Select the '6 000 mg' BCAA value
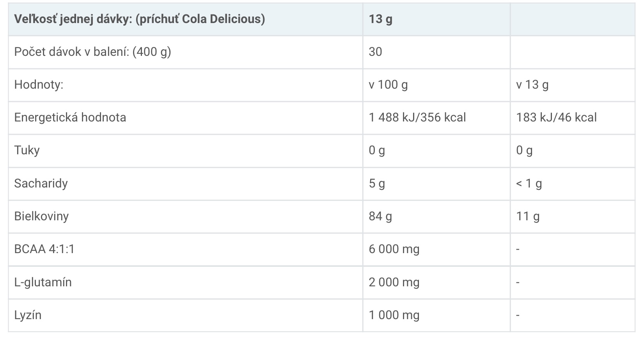Screen dimensions: 644x341 pyautogui.click(x=394, y=249)
